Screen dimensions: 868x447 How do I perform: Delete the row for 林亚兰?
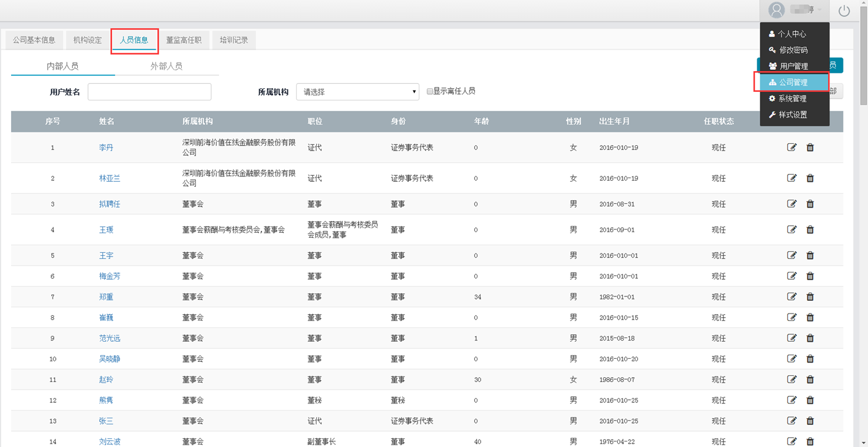pyautogui.click(x=810, y=178)
